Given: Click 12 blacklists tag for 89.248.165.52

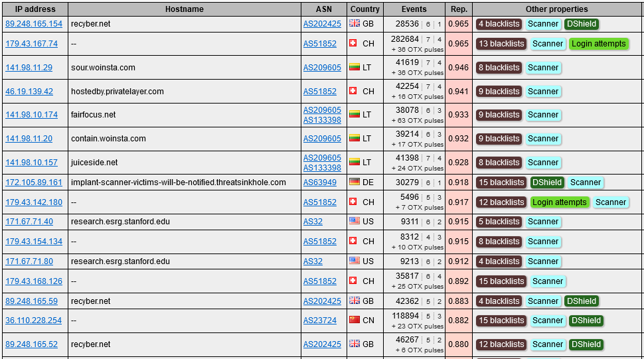Looking at the screenshot, I should click(501, 344).
